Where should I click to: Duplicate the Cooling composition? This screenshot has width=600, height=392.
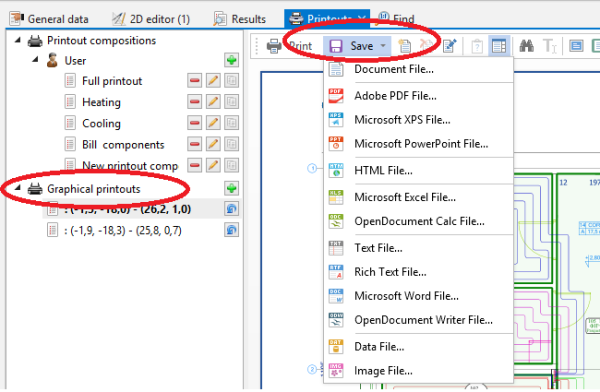pos(232,123)
